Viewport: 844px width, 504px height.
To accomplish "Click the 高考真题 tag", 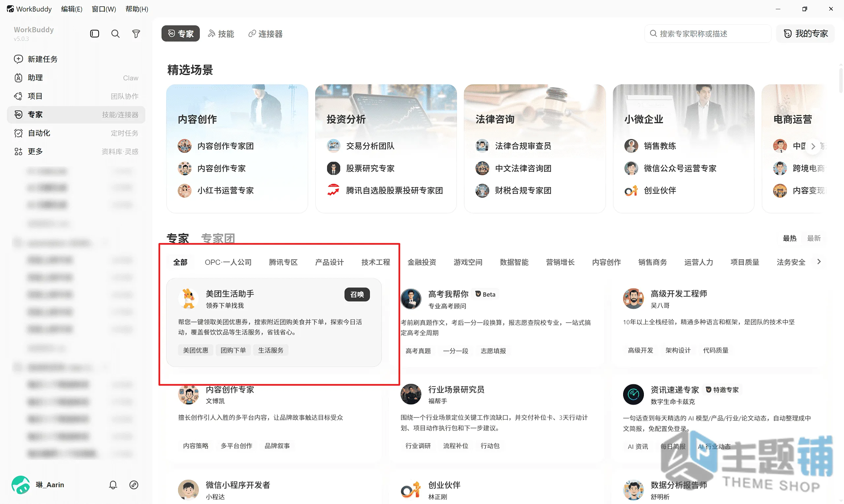I will coord(418,351).
